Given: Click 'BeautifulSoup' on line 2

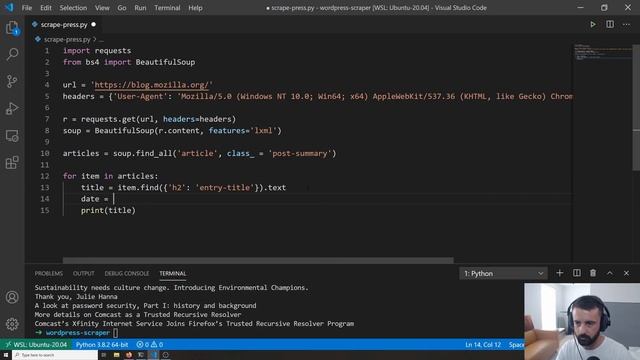Looking at the screenshot, I should pos(165,62).
